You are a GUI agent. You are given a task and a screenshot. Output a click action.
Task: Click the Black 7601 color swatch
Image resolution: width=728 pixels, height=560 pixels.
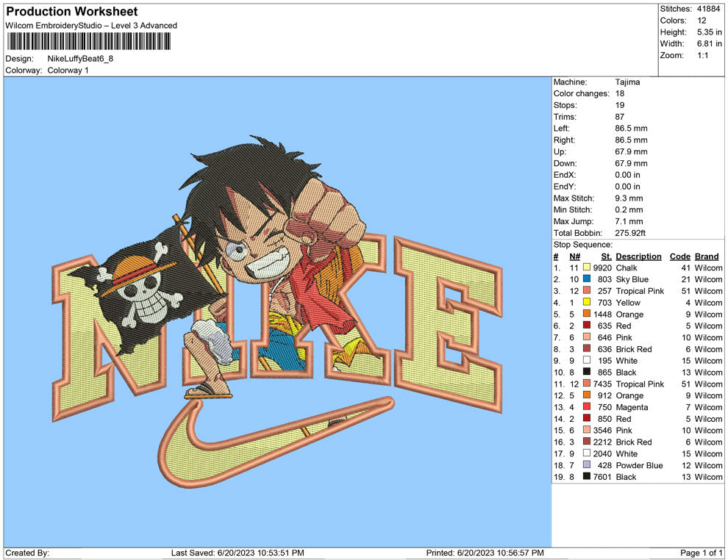point(587,476)
